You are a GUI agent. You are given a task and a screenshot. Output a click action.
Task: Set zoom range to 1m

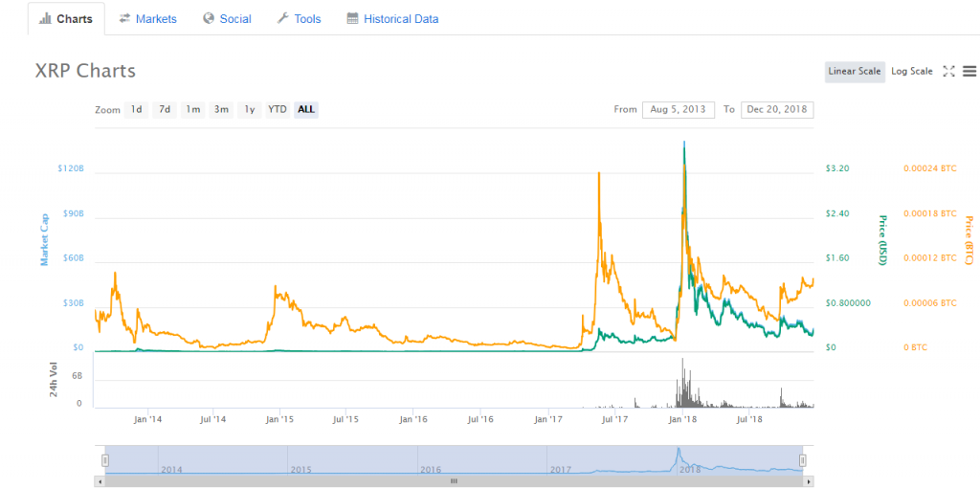(x=192, y=110)
